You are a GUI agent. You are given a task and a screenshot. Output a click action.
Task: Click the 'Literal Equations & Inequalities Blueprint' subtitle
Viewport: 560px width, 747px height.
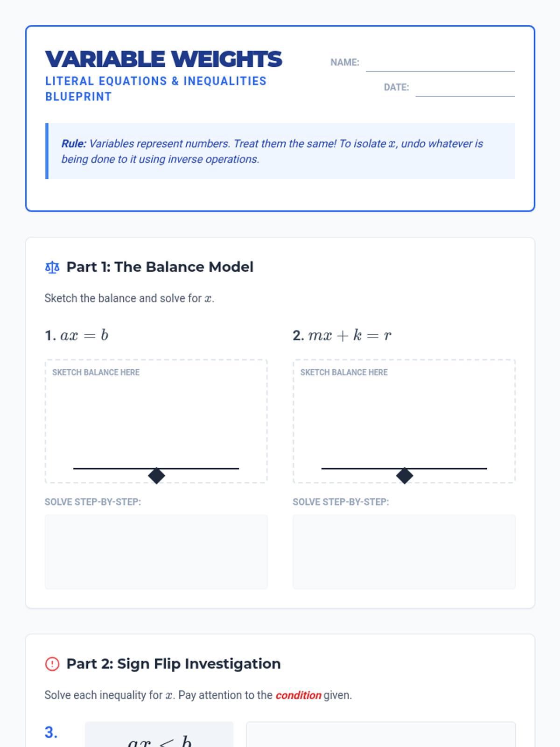[155, 89]
